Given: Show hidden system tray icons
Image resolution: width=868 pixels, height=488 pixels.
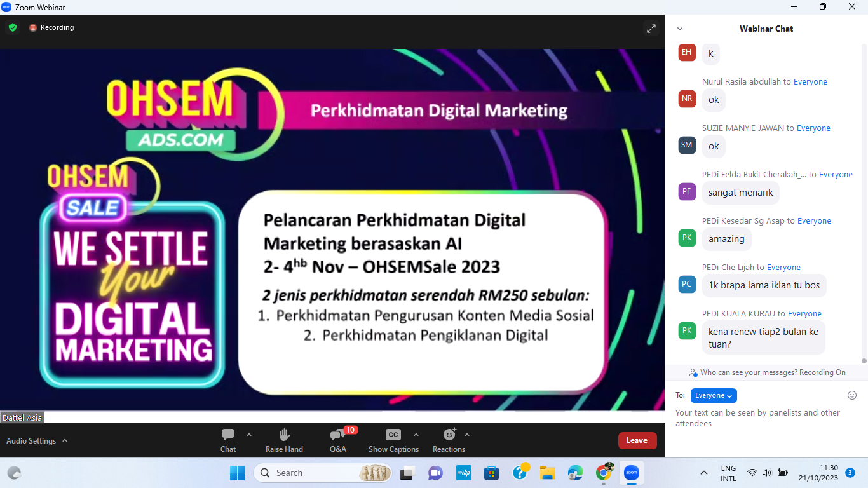Looking at the screenshot, I should (x=704, y=473).
